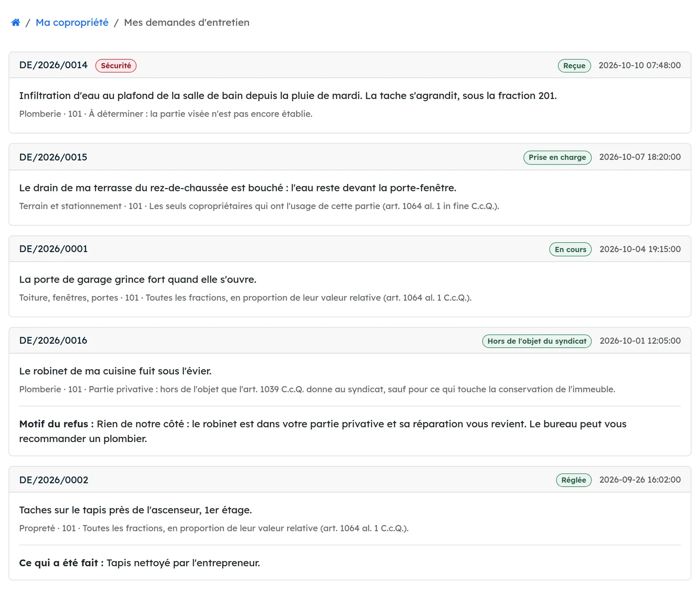The image size is (700, 589).
Task: Click the leaking kitchen faucet description
Action: (115, 371)
